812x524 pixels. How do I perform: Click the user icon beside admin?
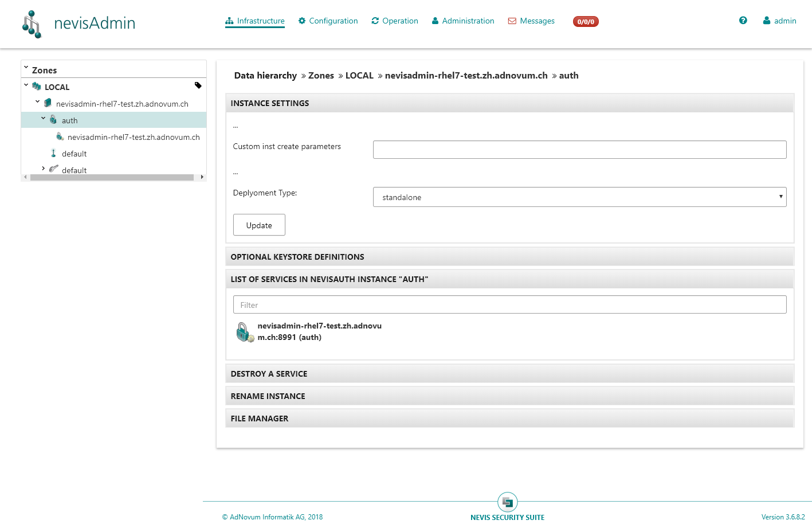tap(767, 21)
